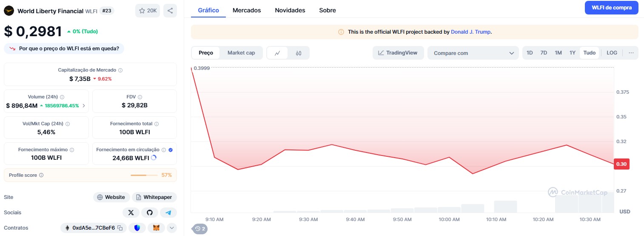This screenshot has width=644, height=236.
Task: Open chart more options ellipsis
Action: coord(631,53)
